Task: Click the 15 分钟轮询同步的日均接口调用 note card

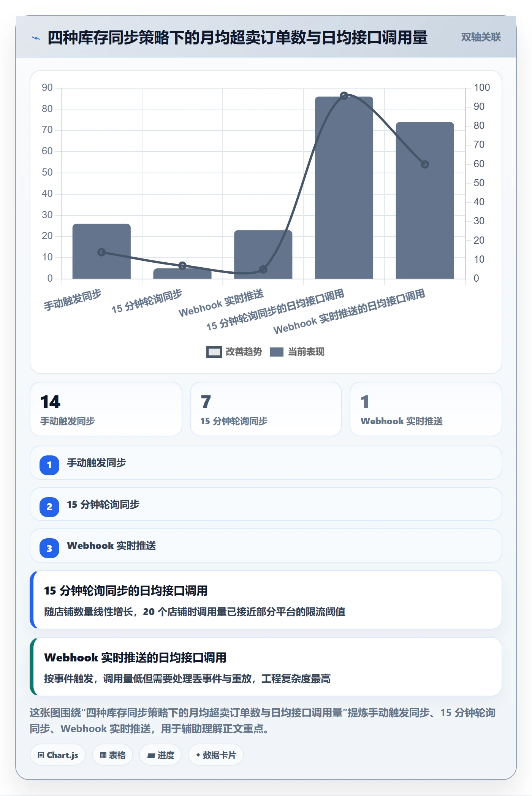Action: (x=266, y=600)
